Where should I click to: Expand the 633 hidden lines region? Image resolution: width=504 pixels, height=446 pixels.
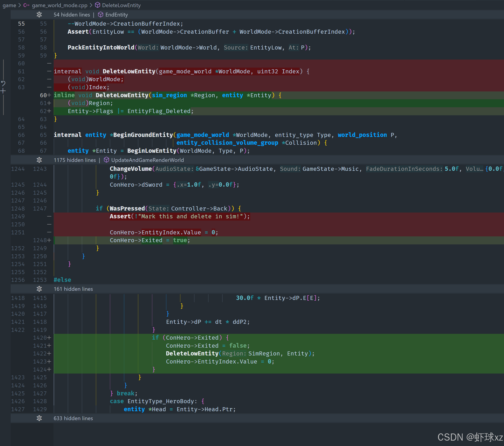coord(39,418)
